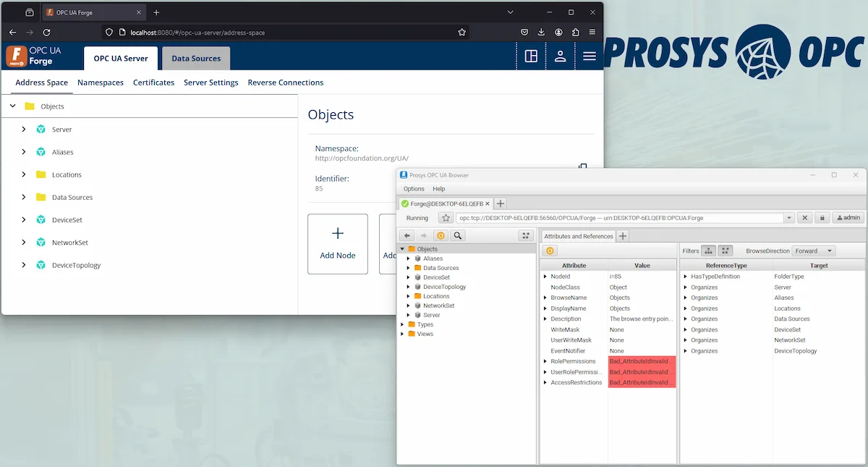Open the Server Settings sub-tab

(211, 83)
